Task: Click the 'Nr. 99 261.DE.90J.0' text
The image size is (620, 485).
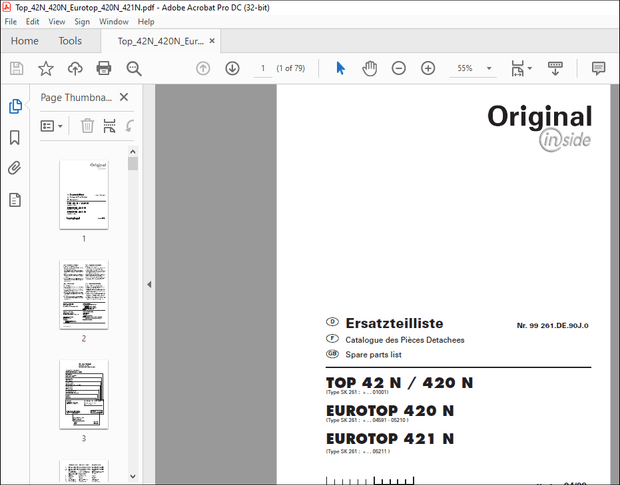Action: click(552, 326)
